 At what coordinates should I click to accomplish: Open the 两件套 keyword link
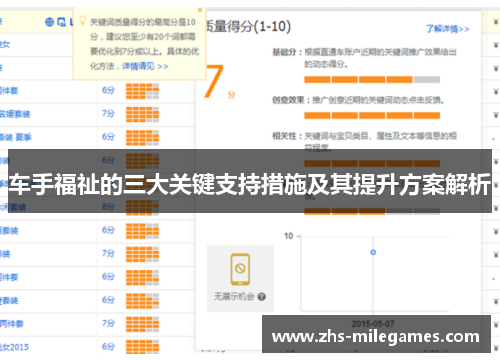pyautogui.click(x=12, y=324)
